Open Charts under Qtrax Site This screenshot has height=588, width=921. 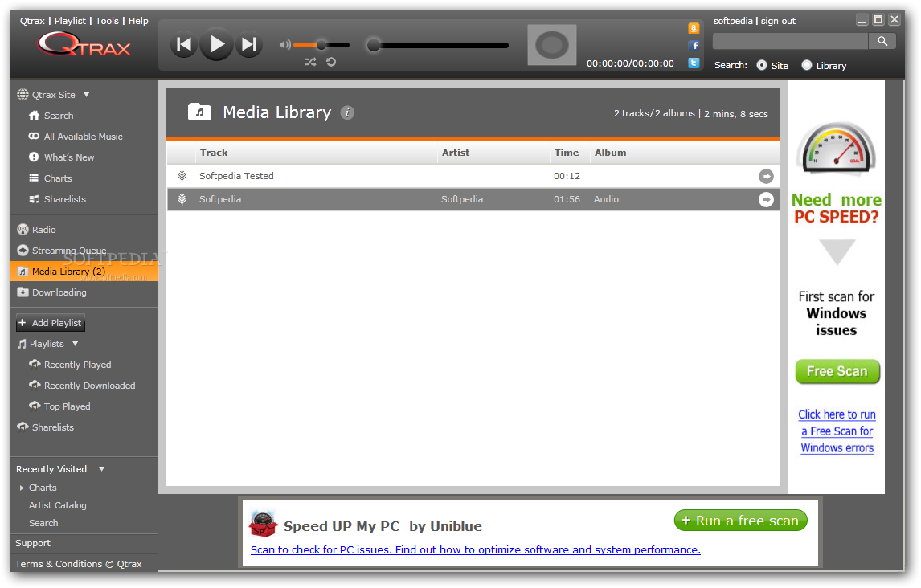(58, 178)
